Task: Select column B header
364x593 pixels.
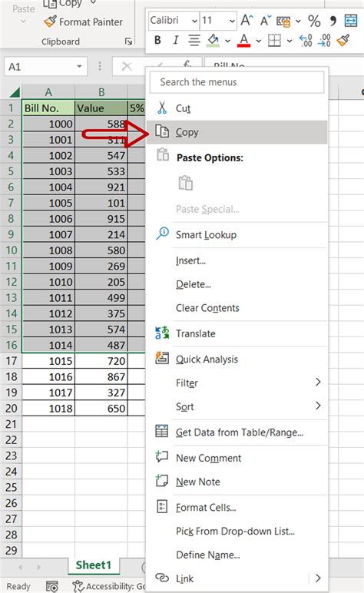Action: (x=101, y=92)
